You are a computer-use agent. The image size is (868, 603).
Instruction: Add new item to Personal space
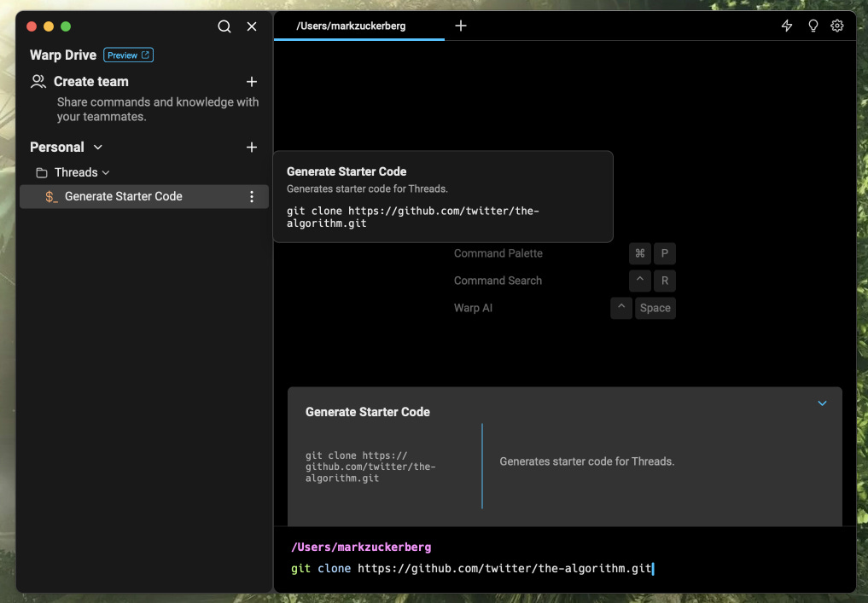click(x=251, y=148)
